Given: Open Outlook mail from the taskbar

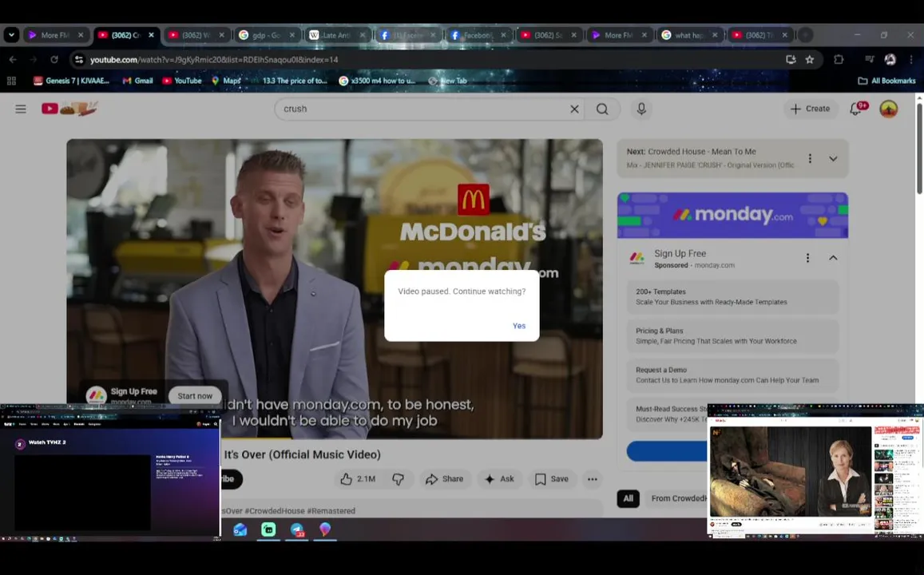Looking at the screenshot, I should pos(240,529).
